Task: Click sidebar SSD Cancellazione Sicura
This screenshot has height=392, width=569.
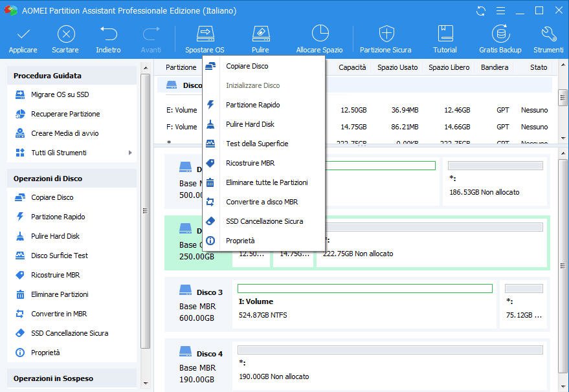Action: coord(69,333)
